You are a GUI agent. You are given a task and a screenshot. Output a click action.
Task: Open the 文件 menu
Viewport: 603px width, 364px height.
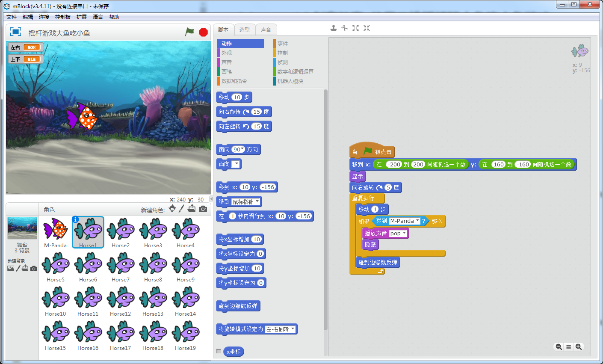pos(12,17)
